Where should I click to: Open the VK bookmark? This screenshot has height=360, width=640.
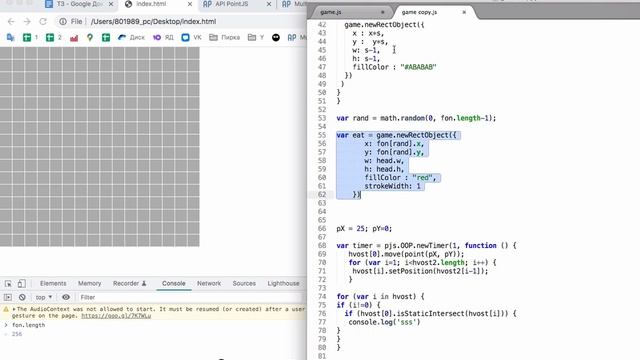pos(191,38)
